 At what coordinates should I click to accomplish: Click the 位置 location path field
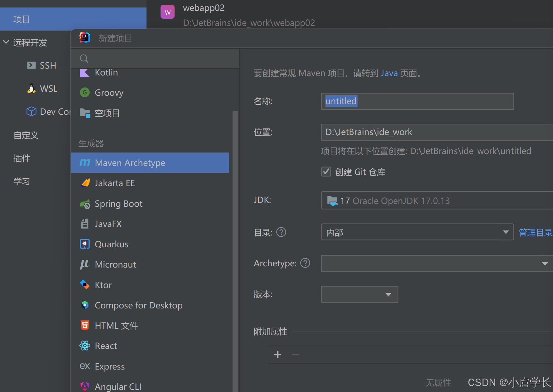pyautogui.click(x=437, y=132)
